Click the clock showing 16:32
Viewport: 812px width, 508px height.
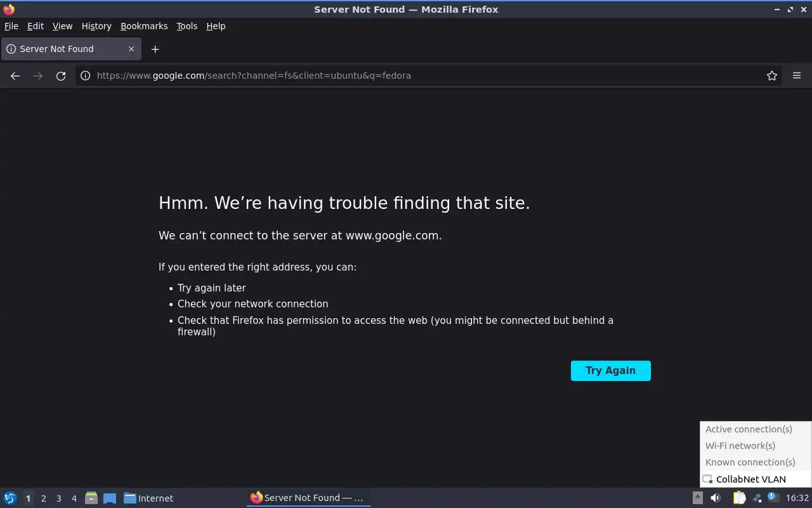[x=797, y=498]
